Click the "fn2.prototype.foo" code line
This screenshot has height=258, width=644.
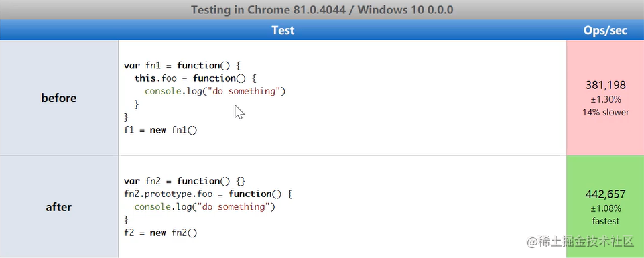(x=208, y=194)
